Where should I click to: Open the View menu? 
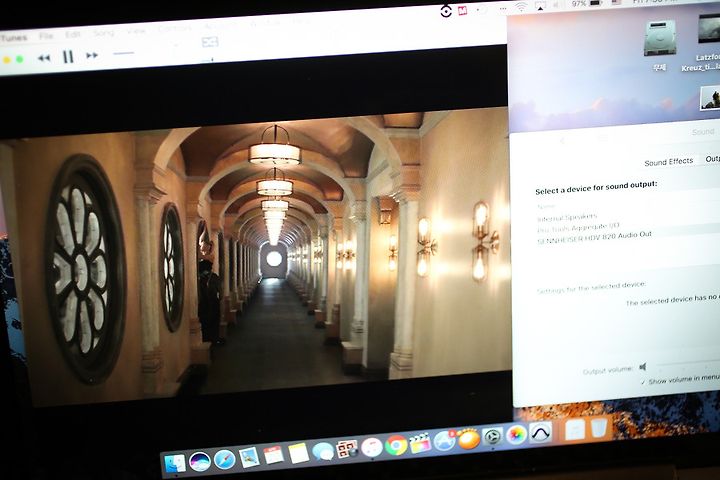click(x=136, y=31)
